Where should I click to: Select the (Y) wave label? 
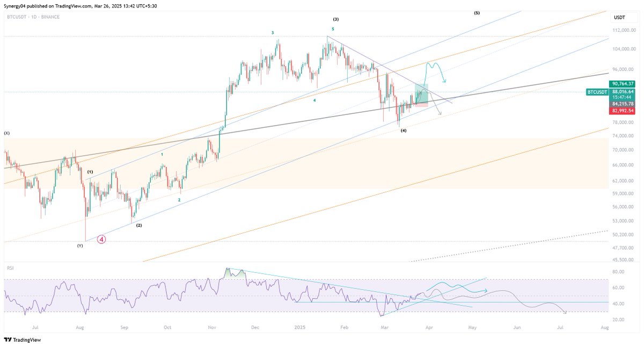[80, 245]
